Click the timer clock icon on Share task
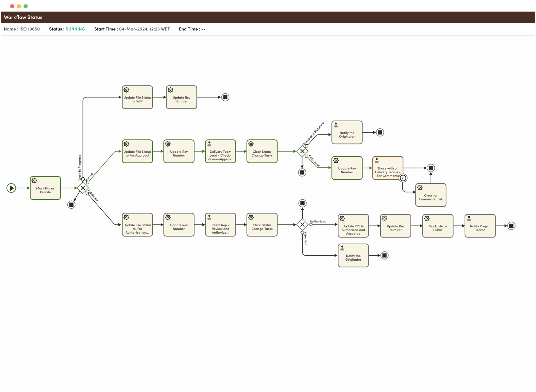This screenshot has width=536, height=392. click(403, 178)
